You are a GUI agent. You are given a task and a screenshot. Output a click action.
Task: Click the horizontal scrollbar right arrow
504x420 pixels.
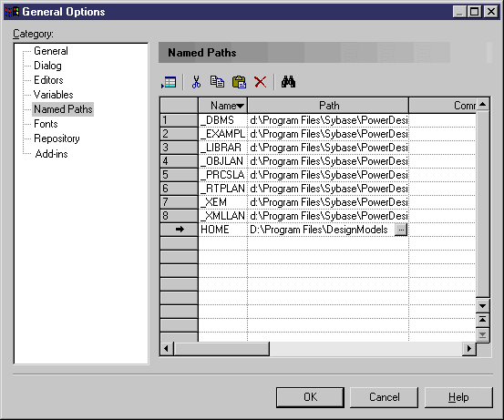(469, 348)
